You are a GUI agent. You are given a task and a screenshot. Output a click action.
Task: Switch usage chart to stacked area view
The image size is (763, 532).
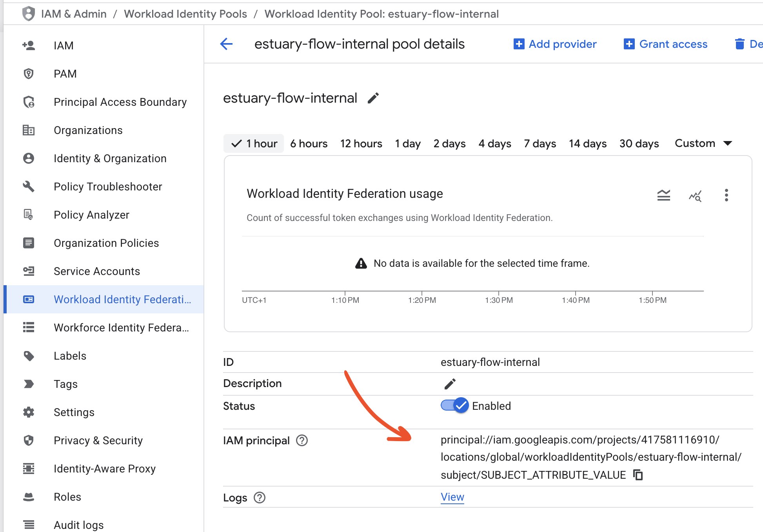pos(663,195)
